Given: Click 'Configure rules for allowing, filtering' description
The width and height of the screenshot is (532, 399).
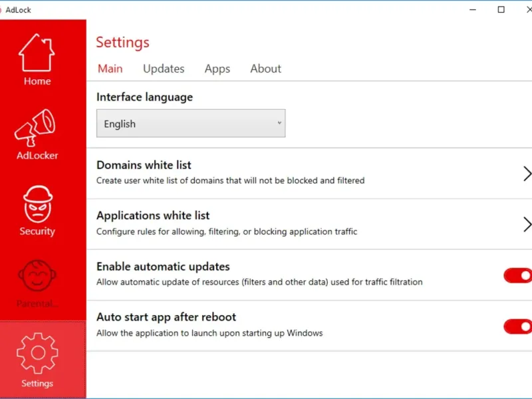Looking at the screenshot, I should [227, 231].
